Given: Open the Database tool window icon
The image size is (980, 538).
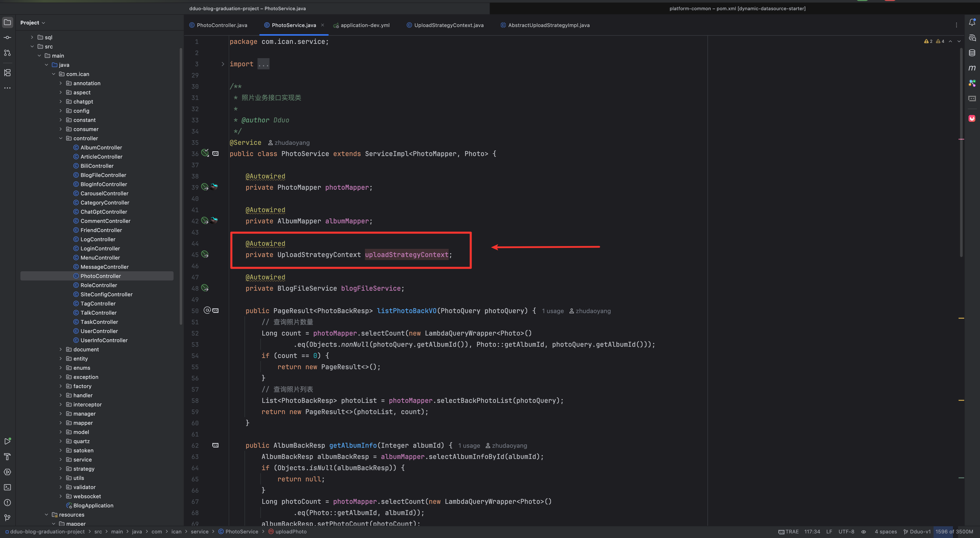Looking at the screenshot, I should click(972, 53).
